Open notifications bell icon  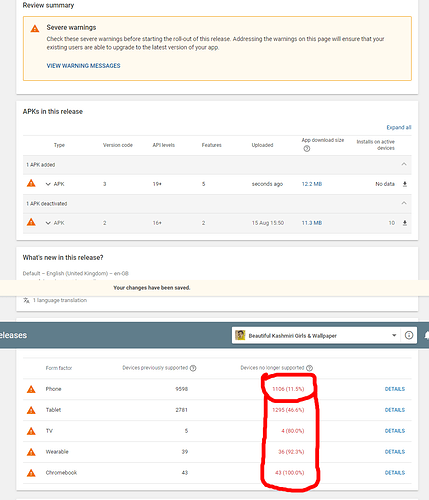[x=426, y=335]
